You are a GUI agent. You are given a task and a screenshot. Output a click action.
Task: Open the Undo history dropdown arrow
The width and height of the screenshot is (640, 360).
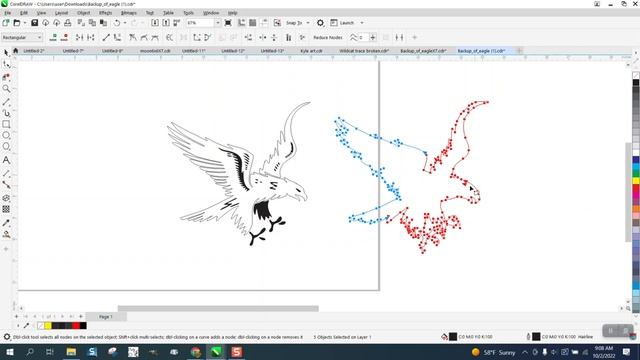(124, 23)
